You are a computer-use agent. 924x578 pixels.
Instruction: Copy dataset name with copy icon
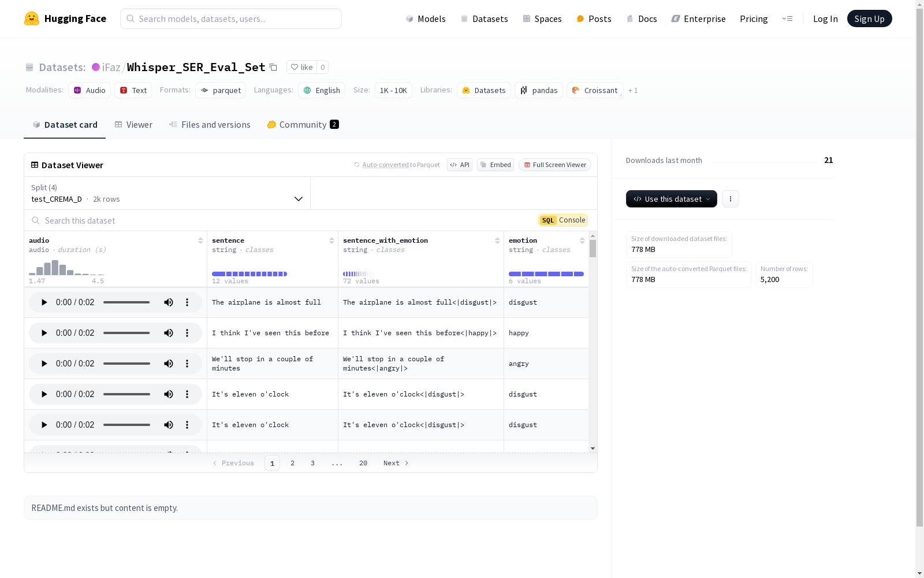pyautogui.click(x=274, y=67)
